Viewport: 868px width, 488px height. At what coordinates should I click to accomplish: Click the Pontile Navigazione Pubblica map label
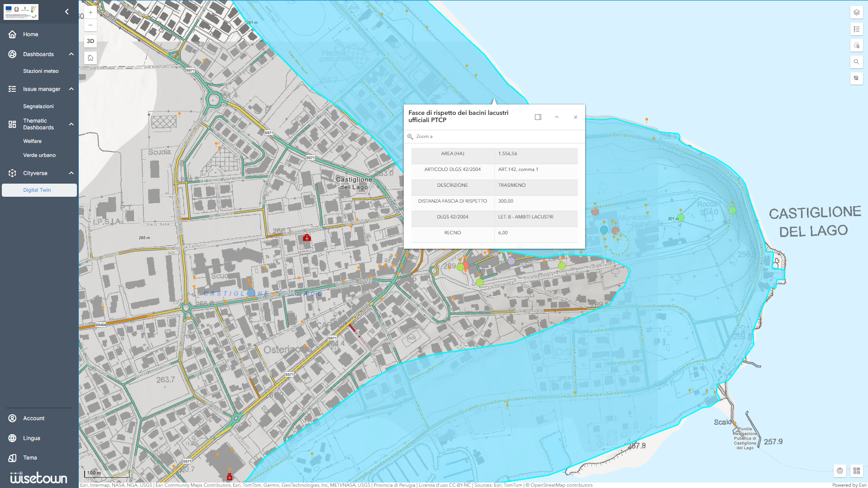[x=745, y=438]
